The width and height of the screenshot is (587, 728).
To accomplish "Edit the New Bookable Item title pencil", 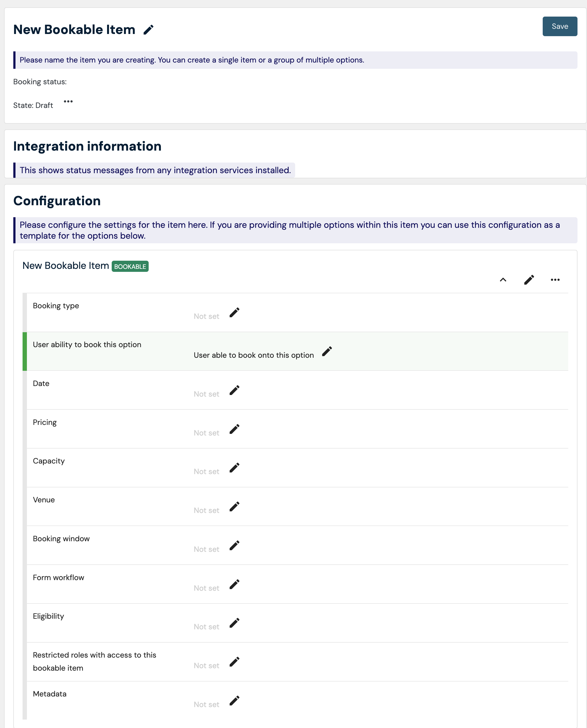I will point(148,30).
